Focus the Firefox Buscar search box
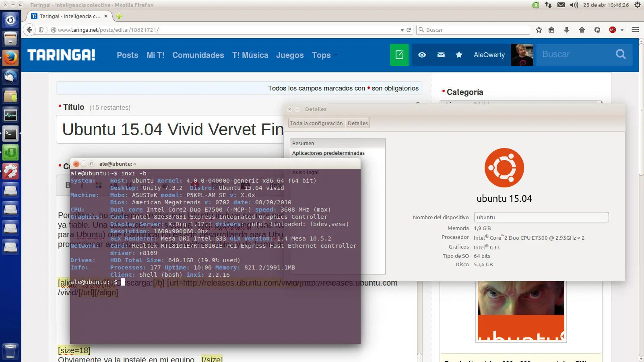Image resolution: width=644 pixels, height=362 pixels. coord(473,30)
